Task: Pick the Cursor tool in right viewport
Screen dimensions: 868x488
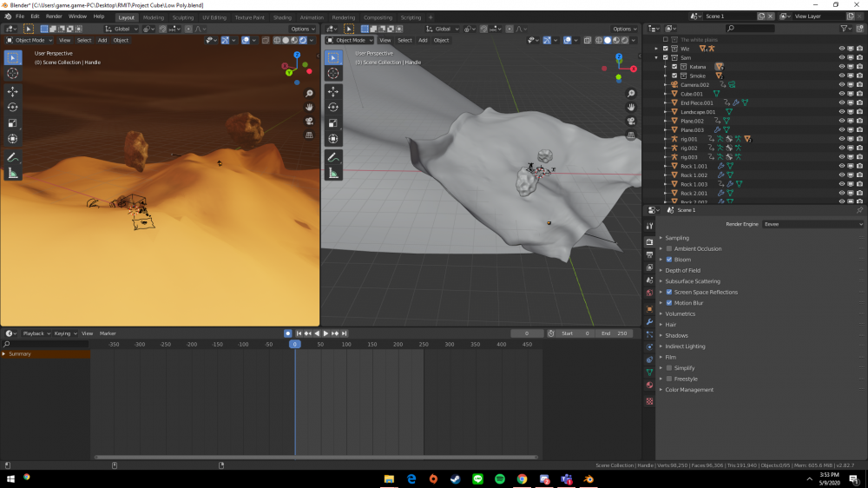Action: pos(333,73)
